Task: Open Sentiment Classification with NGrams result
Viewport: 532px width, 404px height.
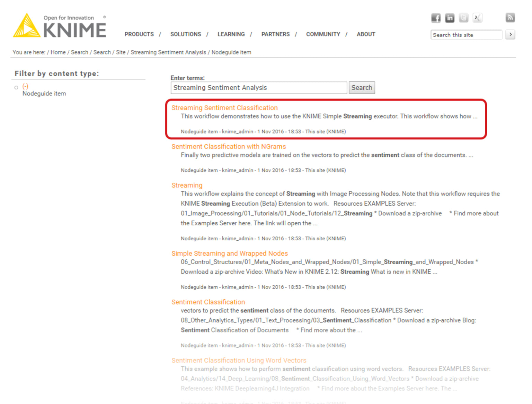Action: pyautogui.click(x=229, y=147)
